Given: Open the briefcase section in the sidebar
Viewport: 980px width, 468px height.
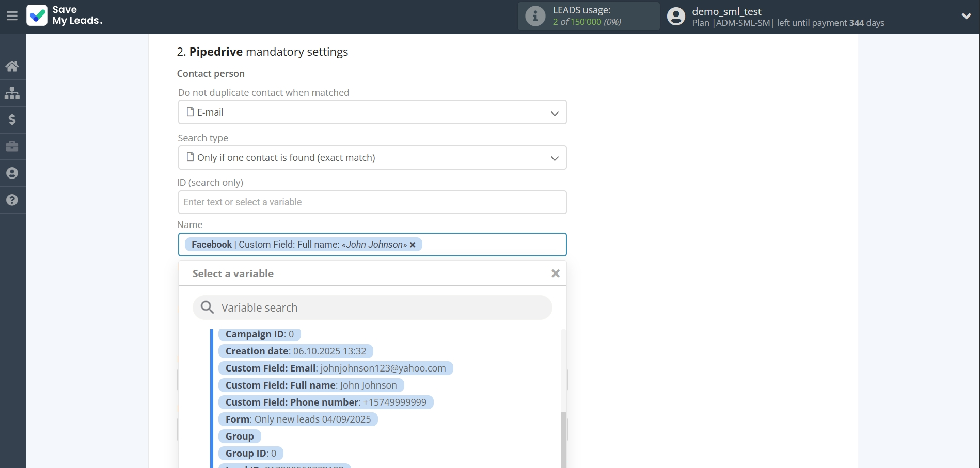Looking at the screenshot, I should pos(12,147).
